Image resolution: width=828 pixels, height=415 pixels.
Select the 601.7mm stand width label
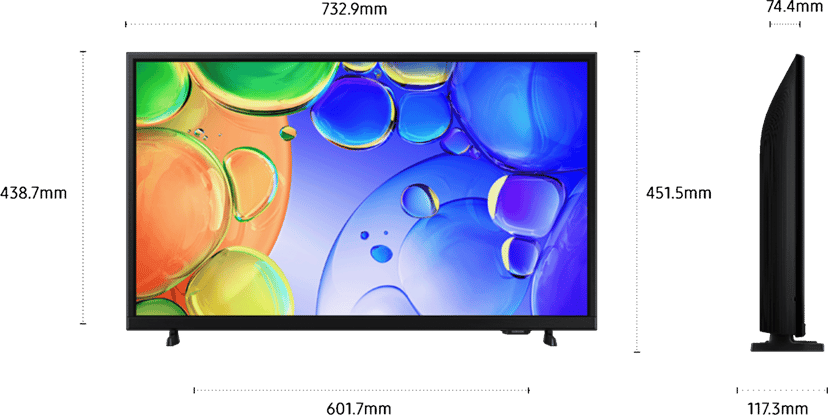point(359,408)
